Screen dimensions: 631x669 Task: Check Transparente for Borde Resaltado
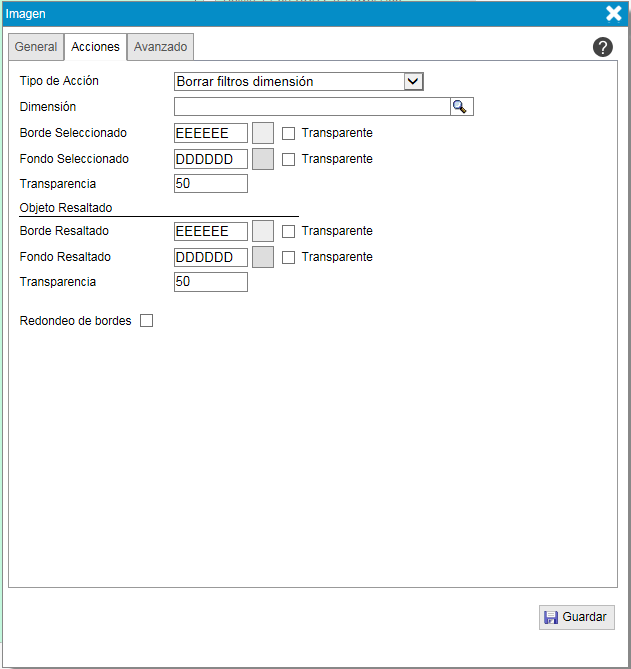click(x=288, y=231)
